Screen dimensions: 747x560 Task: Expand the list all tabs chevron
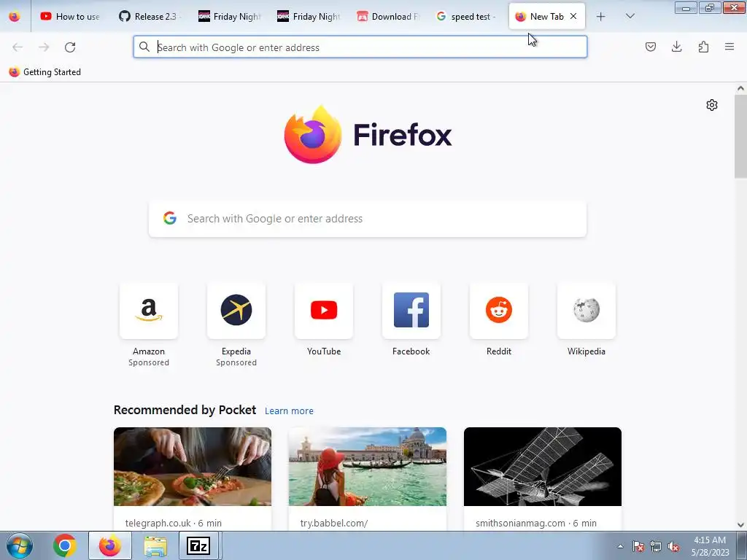click(x=630, y=17)
